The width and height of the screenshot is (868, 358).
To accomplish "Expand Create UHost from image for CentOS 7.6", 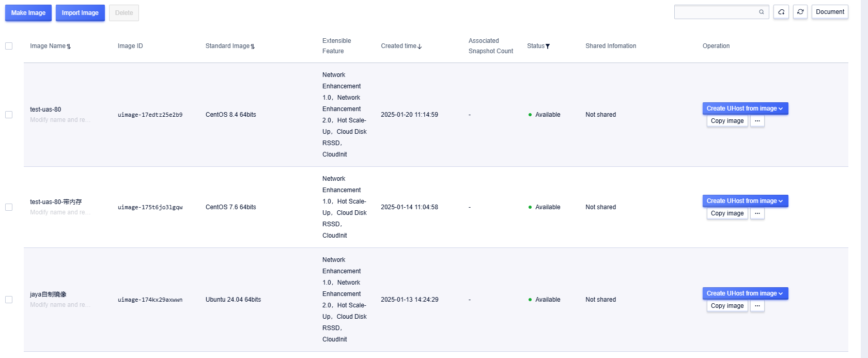I will pos(745,201).
